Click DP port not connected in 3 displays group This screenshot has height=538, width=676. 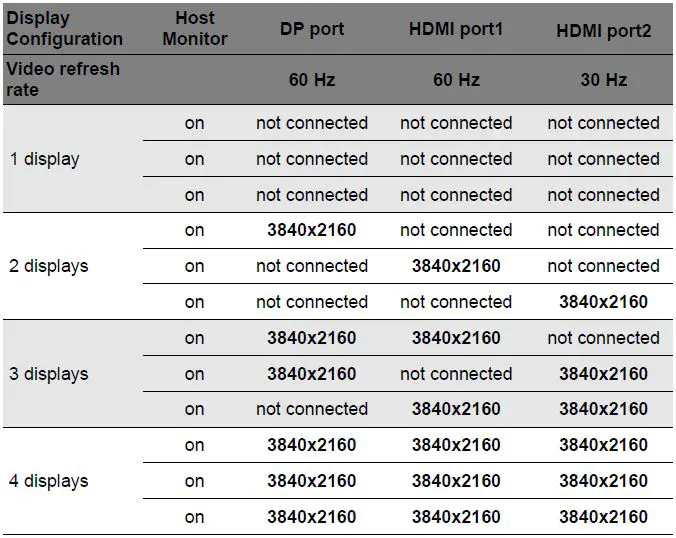coord(312,409)
